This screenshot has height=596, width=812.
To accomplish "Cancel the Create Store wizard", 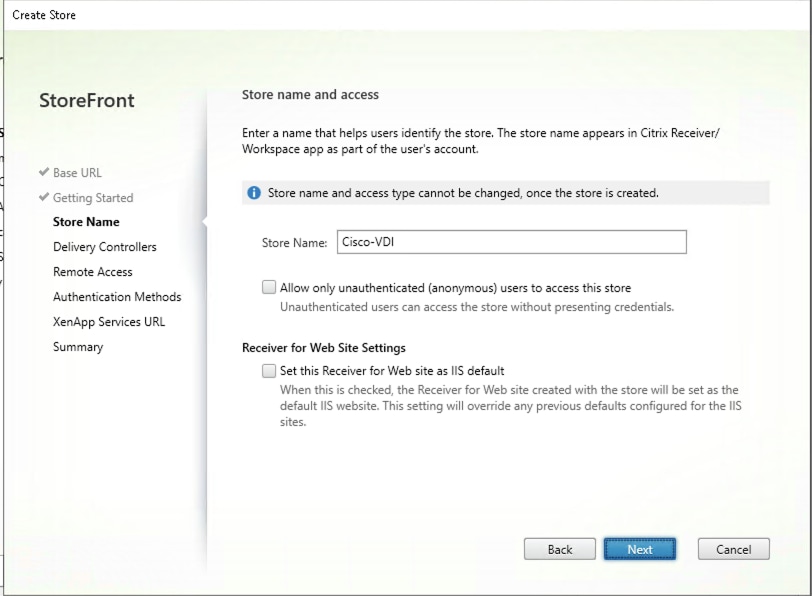I will point(733,549).
